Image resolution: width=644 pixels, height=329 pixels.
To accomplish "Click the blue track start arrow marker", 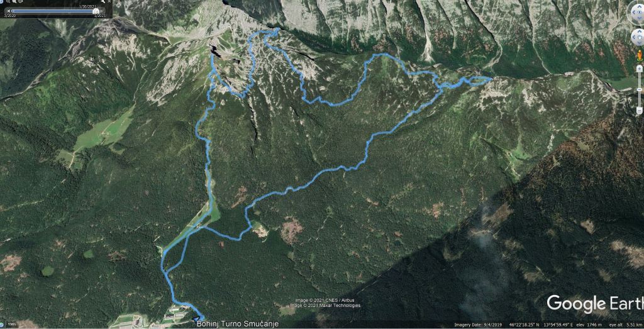I will (x=197, y=318).
